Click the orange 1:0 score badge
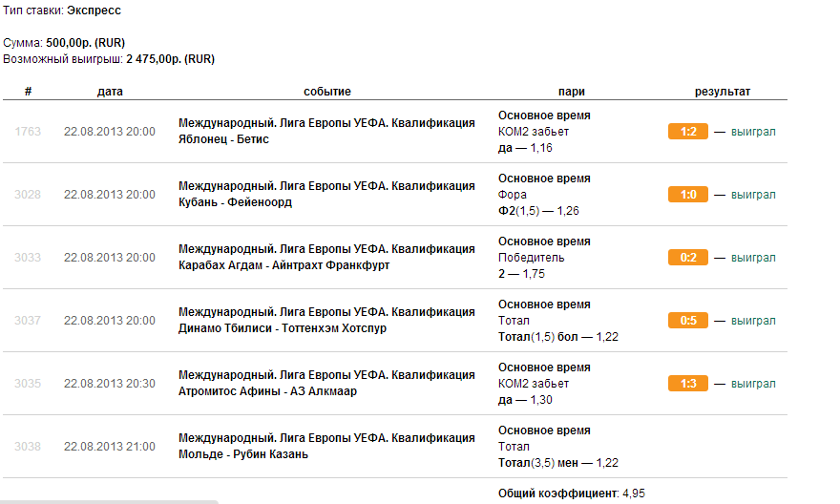 tap(687, 195)
